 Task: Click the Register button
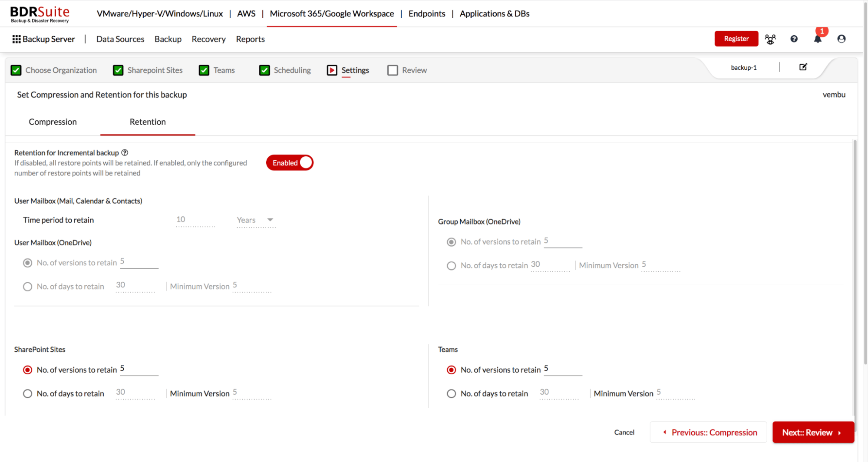[736, 39]
